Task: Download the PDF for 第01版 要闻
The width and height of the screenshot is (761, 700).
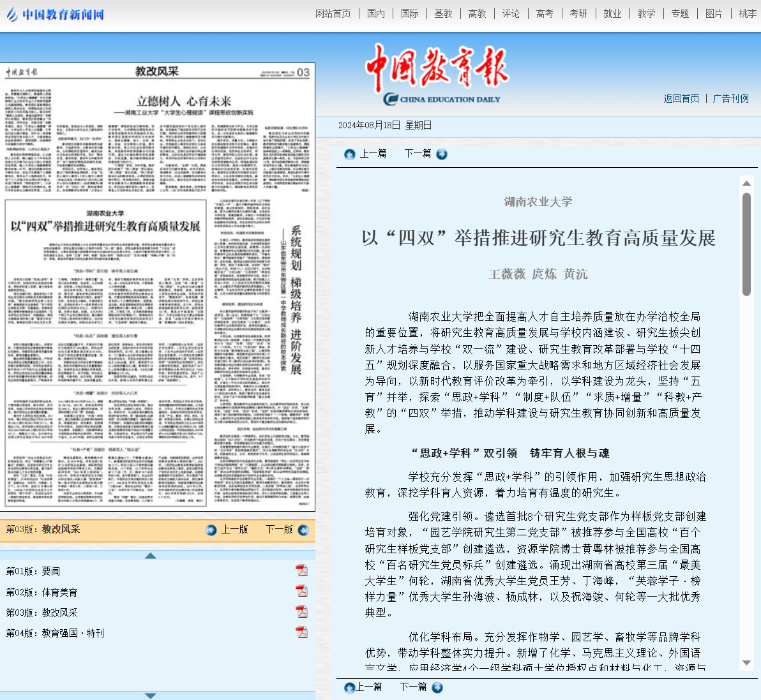Action: point(302,570)
